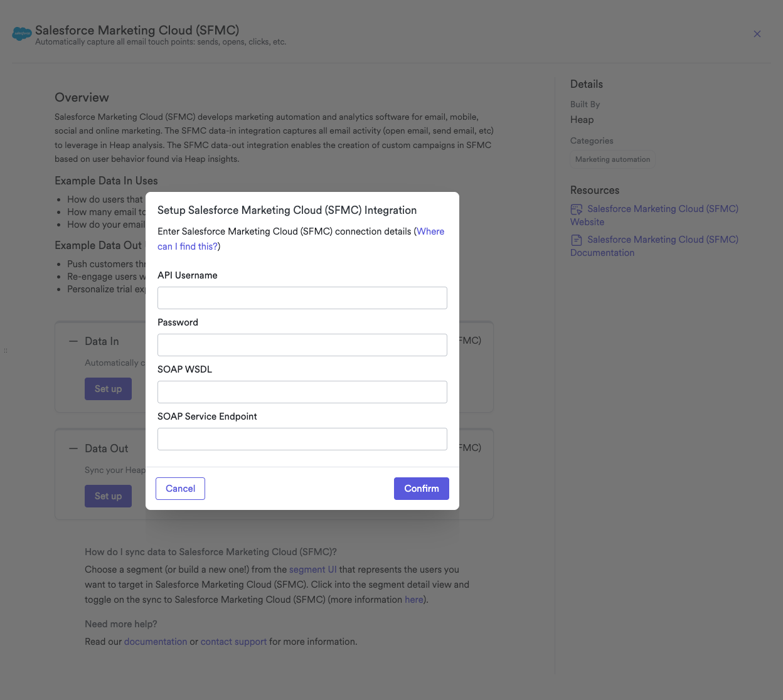Image resolution: width=783 pixels, height=700 pixels.
Task: Click the Marketing automation category tag
Action: 612,159
